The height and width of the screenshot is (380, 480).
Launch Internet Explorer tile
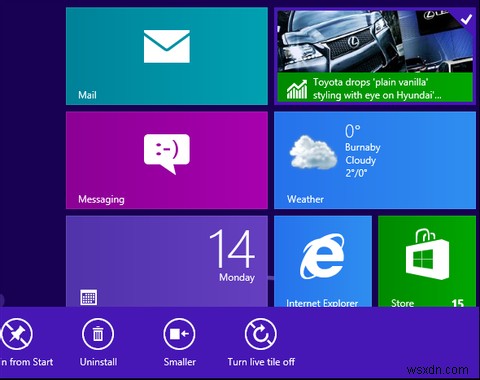(323, 261)
